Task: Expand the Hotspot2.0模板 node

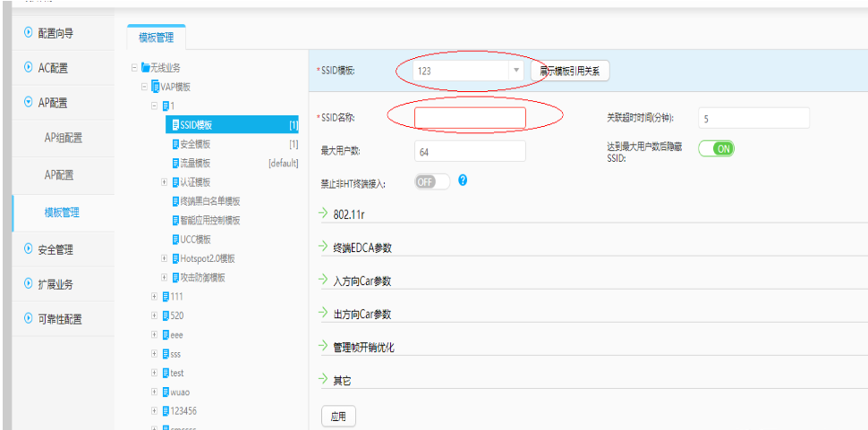Action: point(165,258)
